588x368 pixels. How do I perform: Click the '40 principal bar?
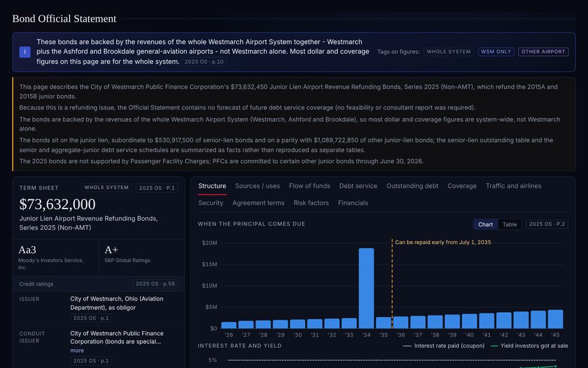tap(469, 321)
